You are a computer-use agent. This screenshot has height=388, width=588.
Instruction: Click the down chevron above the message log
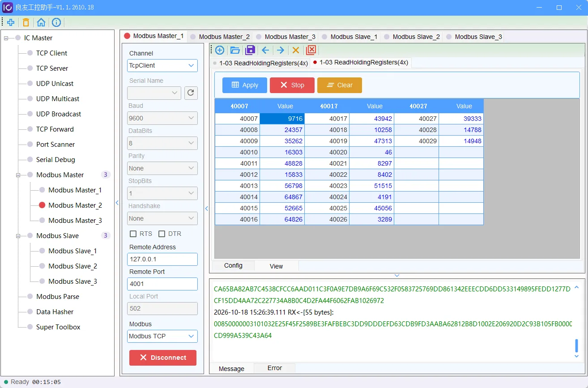pos(397,276)
